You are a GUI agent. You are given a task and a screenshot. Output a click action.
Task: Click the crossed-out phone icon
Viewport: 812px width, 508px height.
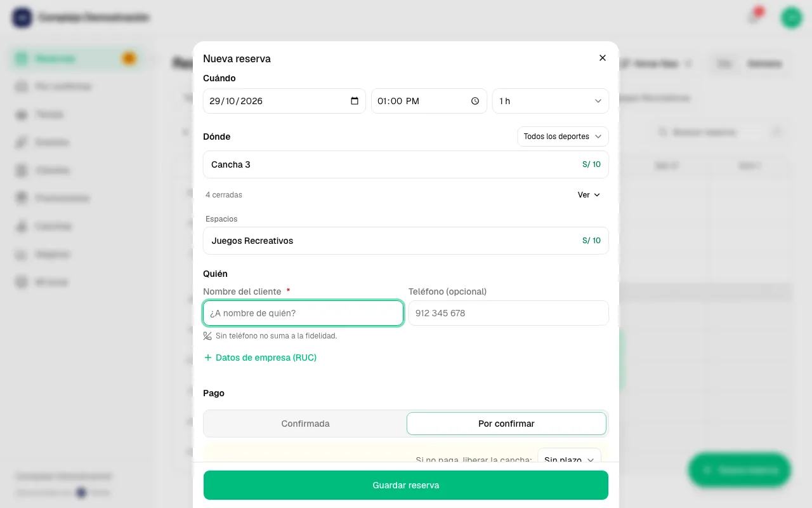[207, 336]
